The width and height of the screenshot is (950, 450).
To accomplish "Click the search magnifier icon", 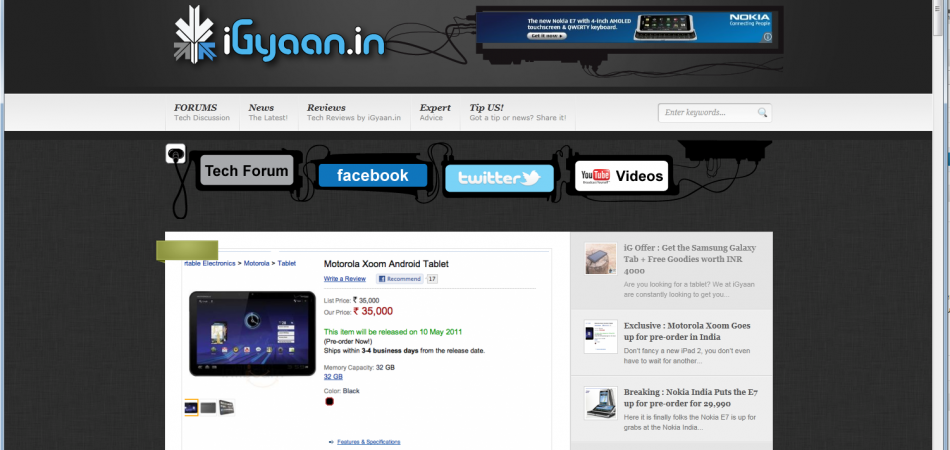I will click(x=762, y=113).
